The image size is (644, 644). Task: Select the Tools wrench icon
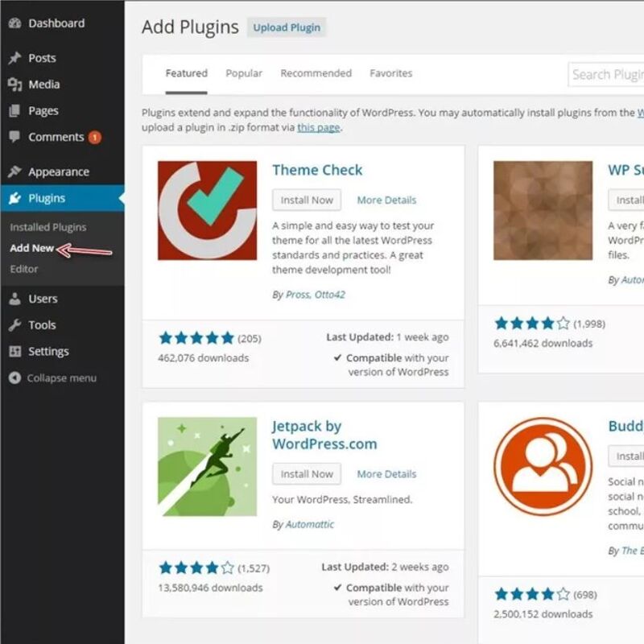pos(15,324)
